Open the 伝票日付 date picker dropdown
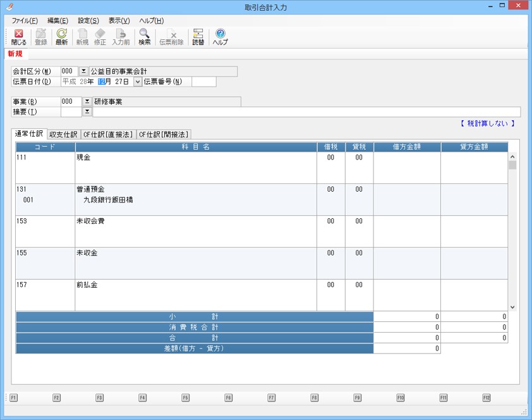The height and width of the screenshot is (420, 532). tap(138, 82)
